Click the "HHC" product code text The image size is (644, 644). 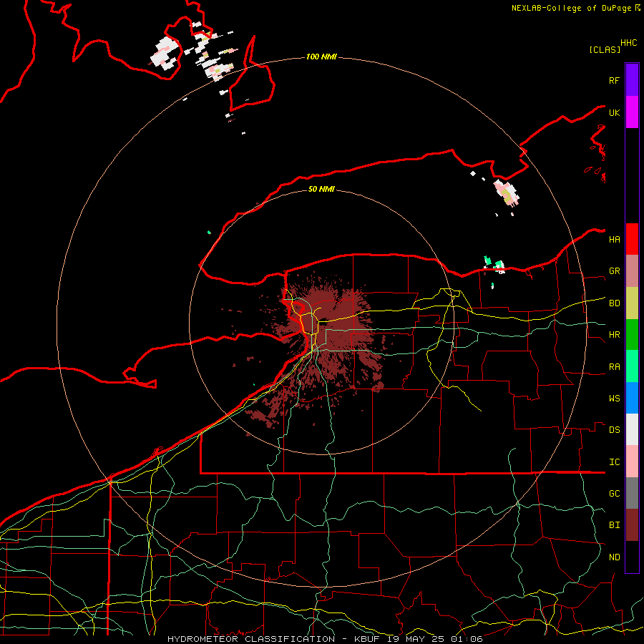point(628,43)
